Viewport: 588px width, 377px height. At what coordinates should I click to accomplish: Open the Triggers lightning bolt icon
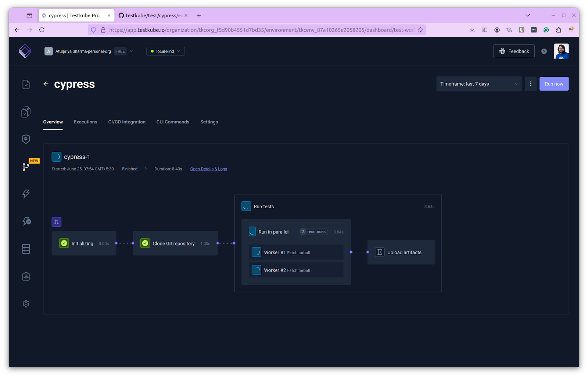(x=26, y=194)
